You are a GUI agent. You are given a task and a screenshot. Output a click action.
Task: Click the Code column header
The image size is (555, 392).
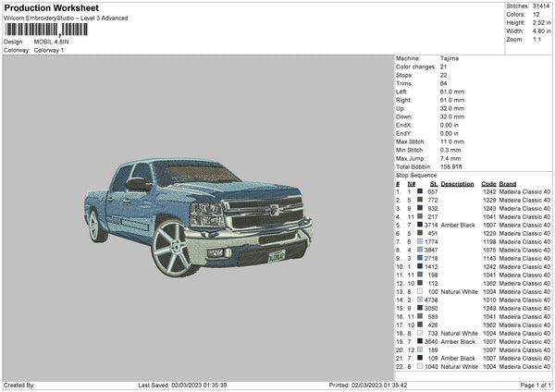(x=488, y=183)
